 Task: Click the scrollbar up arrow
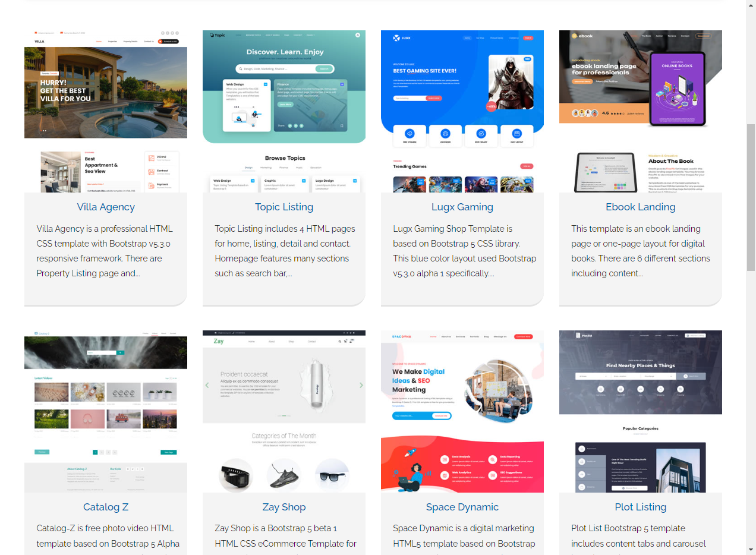(751, 5)
